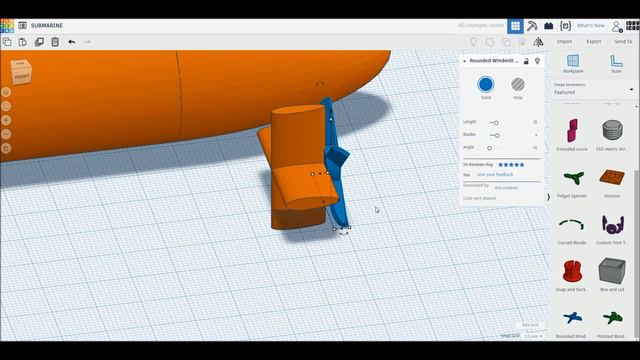Collapse the Rounded Windmill inspector panel
Screen dimensions: 640x360
point(464,61)
